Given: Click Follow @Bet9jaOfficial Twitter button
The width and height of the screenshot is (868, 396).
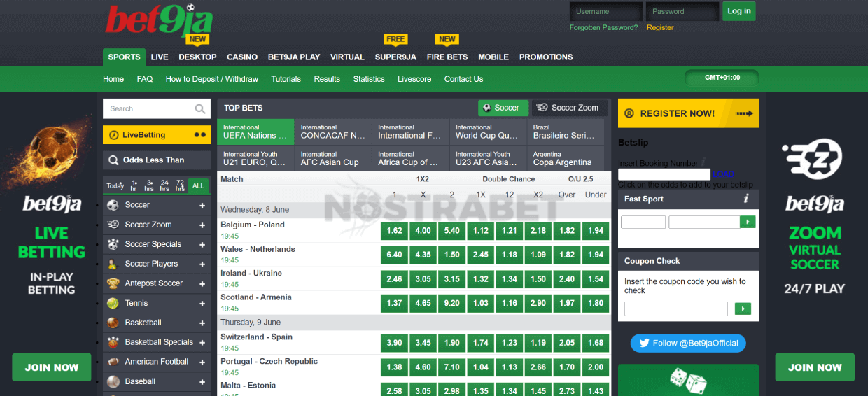Looking at the screenshot, I should tap(689, 343).
